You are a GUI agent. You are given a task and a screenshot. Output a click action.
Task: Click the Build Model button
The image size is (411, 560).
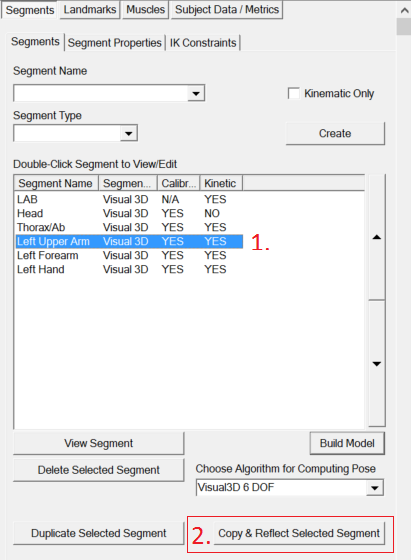[x=347, y=443]
